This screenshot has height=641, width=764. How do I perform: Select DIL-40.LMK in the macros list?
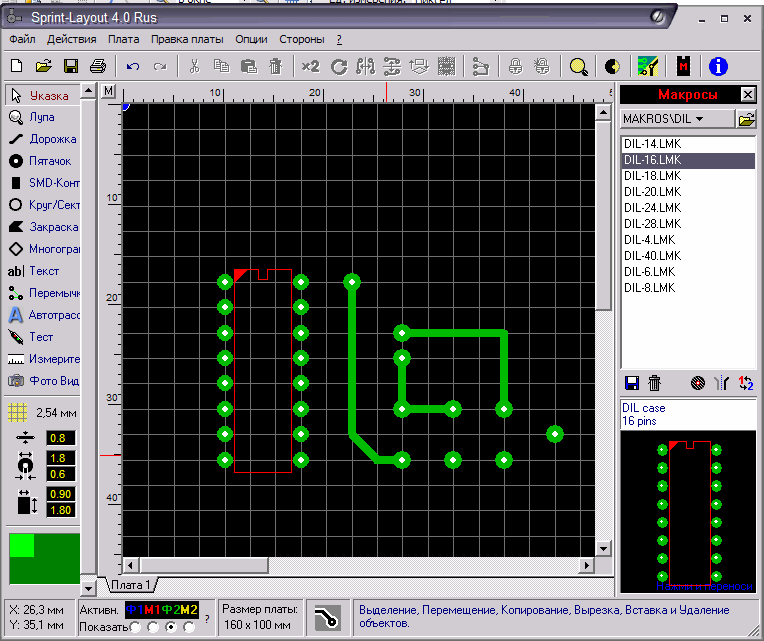(688, 256)
